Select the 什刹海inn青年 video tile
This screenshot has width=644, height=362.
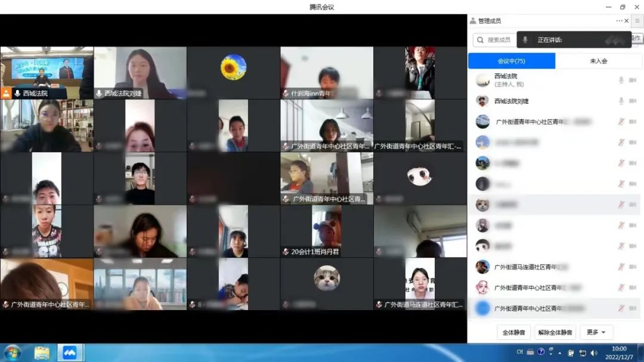pos(327,72)
